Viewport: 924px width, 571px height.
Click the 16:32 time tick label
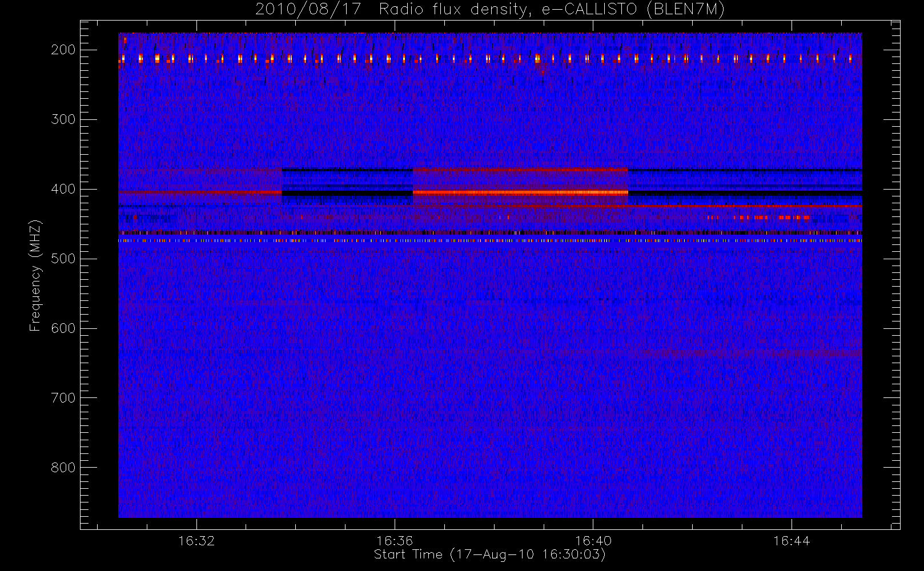tap(196, 541)
